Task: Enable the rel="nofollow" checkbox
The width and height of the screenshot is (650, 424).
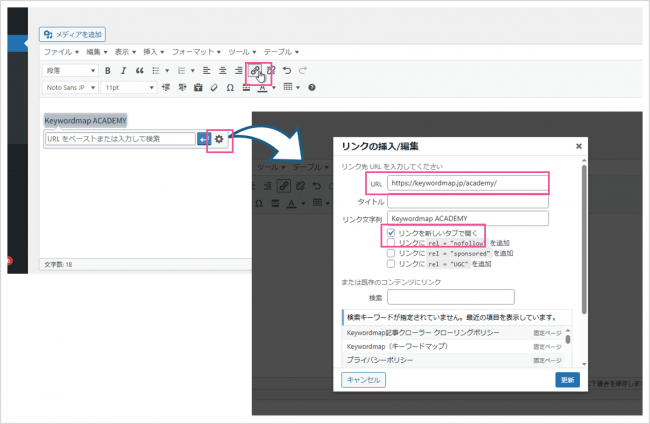Action: tap(391, 242)
